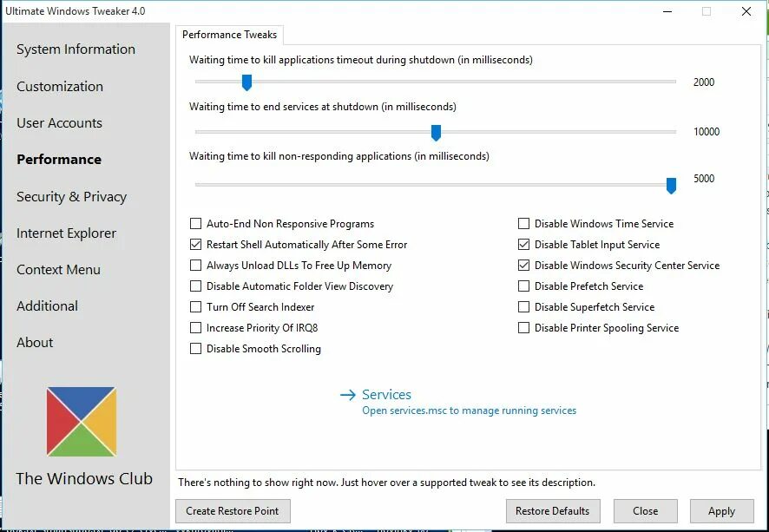Click Open services.msc to manage running services
Image resolution: width=769 pixels, height=532 pixels.
click(470, 410)
